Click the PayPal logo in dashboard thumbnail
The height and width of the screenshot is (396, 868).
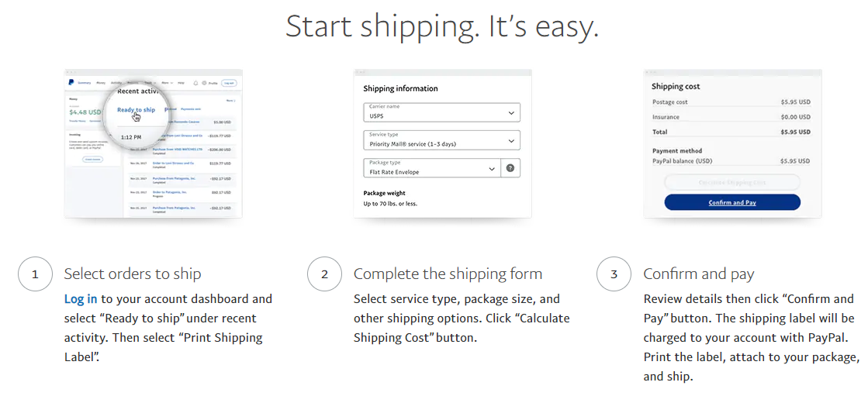coord(71,82)
